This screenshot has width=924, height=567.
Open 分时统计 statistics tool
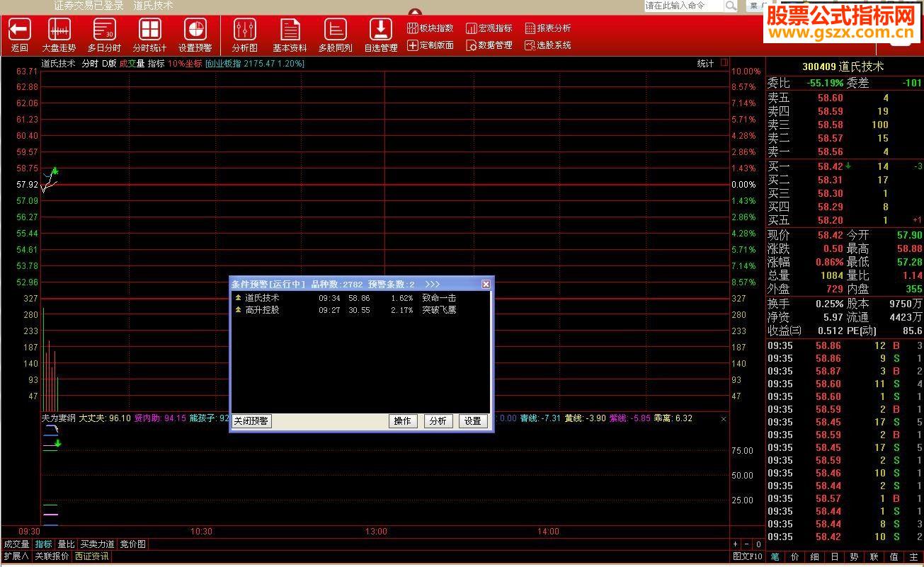point(149,35)
